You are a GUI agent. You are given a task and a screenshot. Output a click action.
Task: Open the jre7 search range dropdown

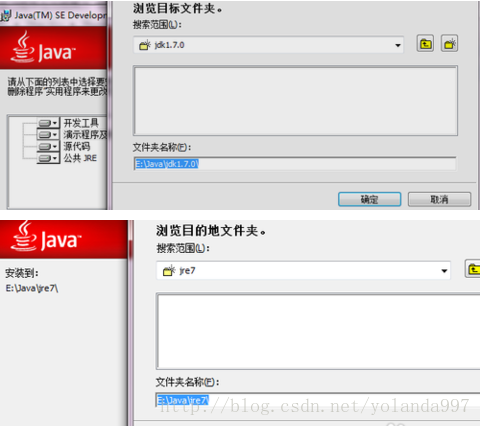444,271
